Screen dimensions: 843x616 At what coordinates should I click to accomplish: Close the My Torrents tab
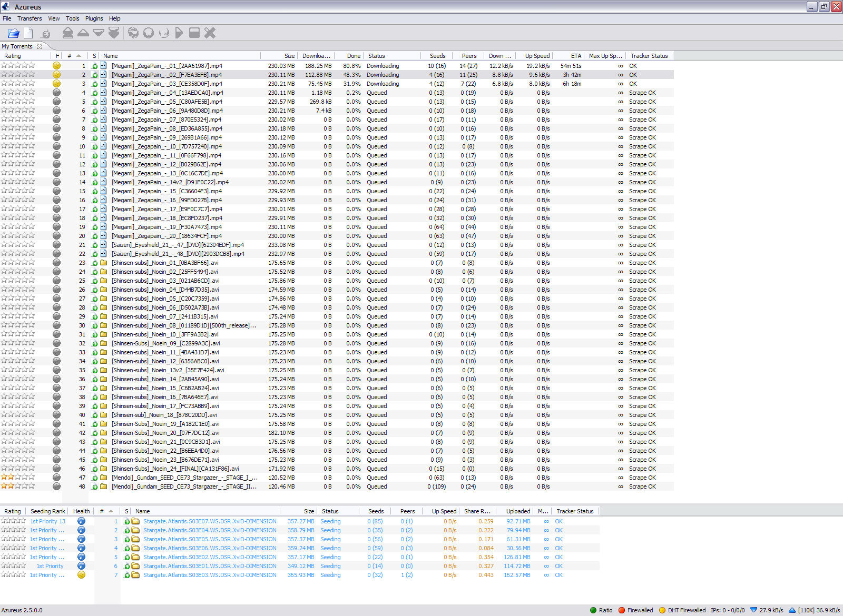tap(40, 46)
